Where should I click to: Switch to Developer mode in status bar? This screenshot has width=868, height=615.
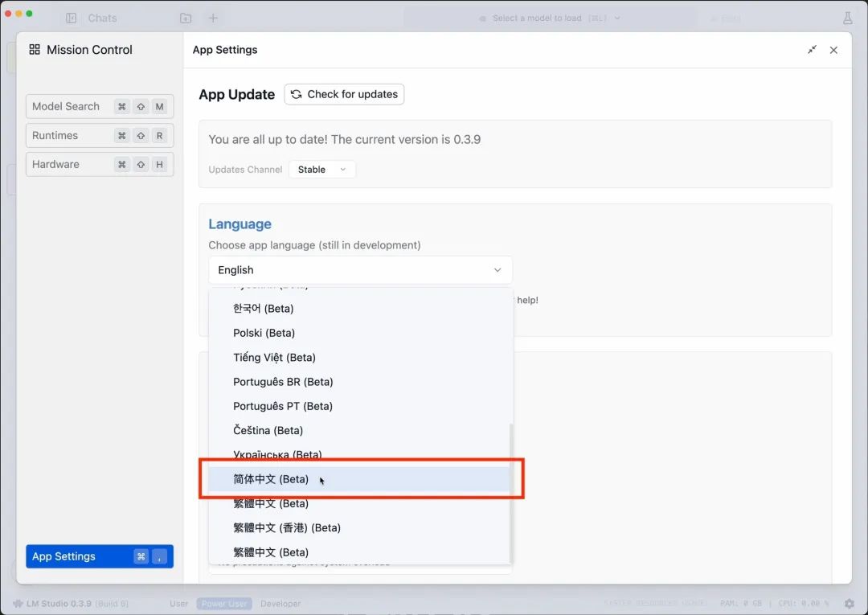[x=280, y=604]
